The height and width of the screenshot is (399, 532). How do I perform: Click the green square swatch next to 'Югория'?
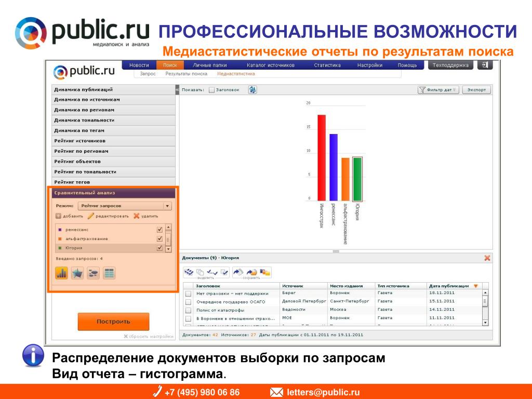60,248
